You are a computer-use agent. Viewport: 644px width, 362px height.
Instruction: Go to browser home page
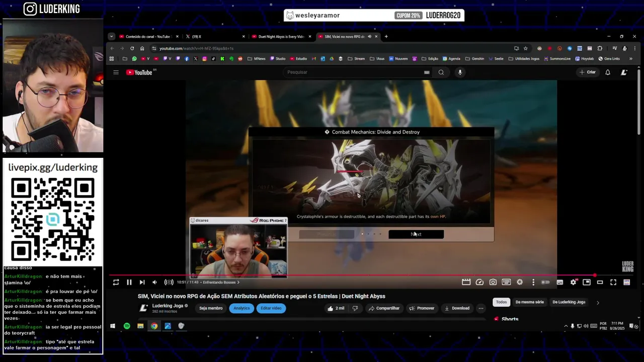click(x=142, y=48)
